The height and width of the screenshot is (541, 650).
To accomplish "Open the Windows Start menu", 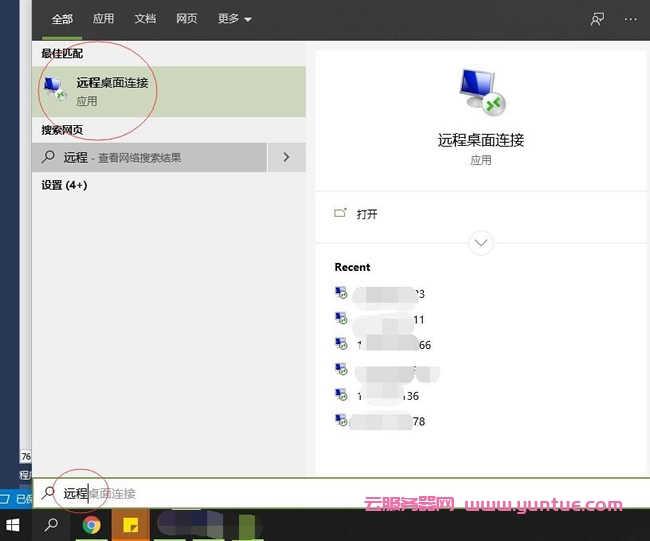I will (13, 524).
